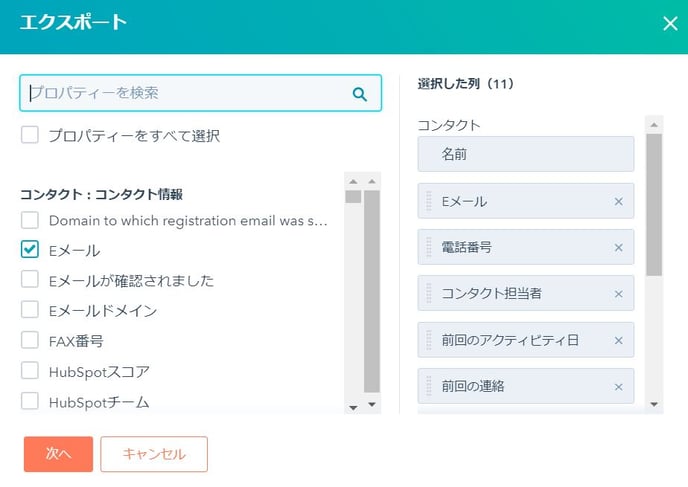The height and width of the screenshot is (487, 688).
Task: Click コンタクト group label in selected columns
Action: (449, 125)
